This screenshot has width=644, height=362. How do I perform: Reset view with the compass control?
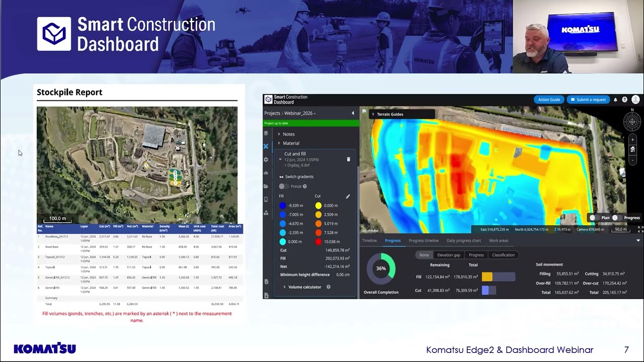[x=632, y=122]
